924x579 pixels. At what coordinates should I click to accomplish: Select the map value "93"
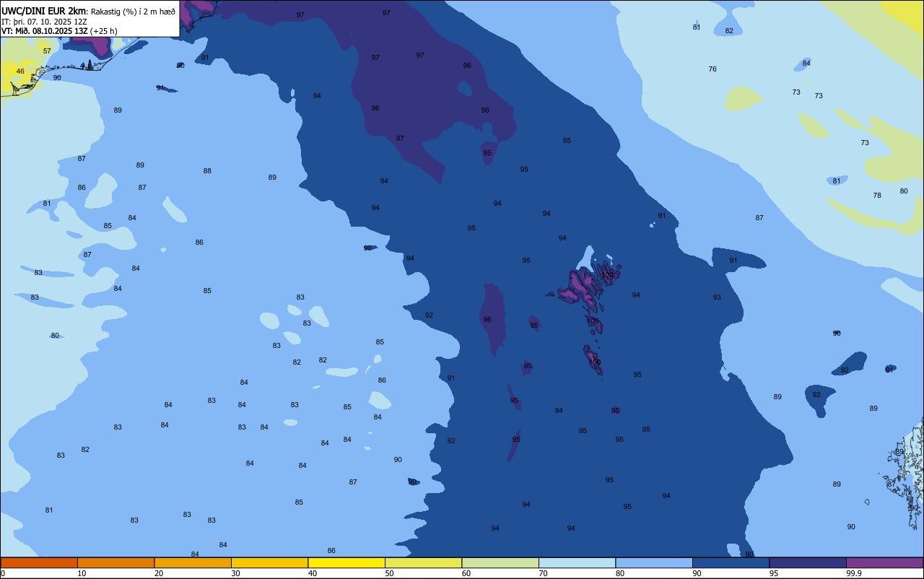coord(717,297)
